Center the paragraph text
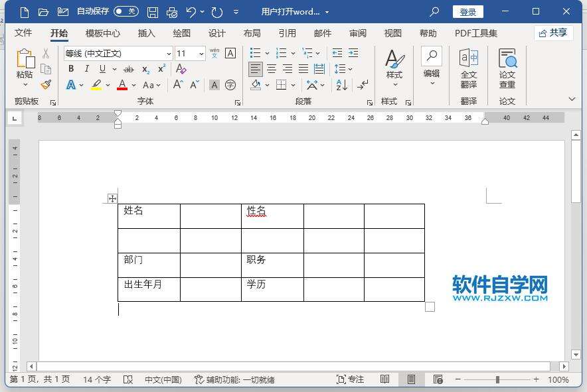587x392 pixels. [272, 69]
